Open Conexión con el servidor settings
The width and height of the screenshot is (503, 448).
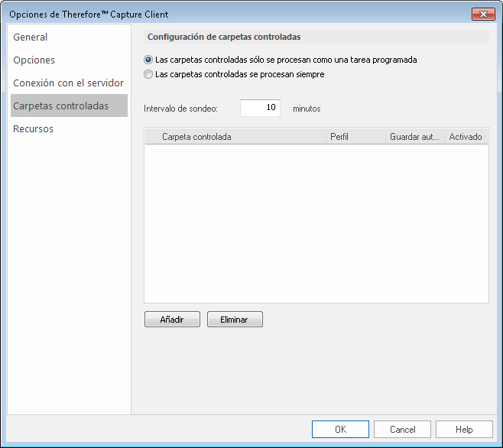[68, 83]
